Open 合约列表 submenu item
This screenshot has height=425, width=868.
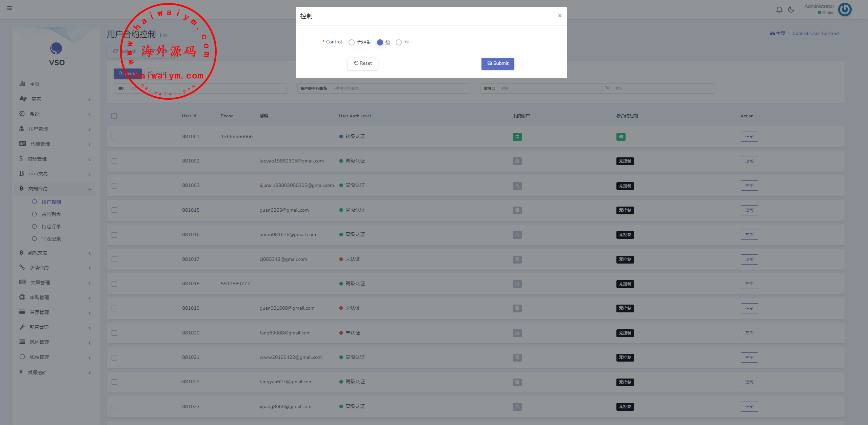pos(51,214)
